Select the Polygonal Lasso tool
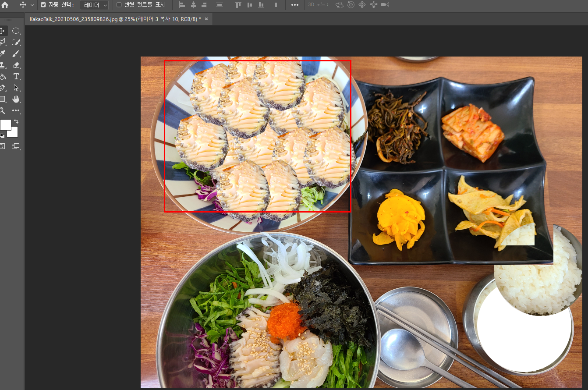The image size is (588, 390). (x=3, y=42)
